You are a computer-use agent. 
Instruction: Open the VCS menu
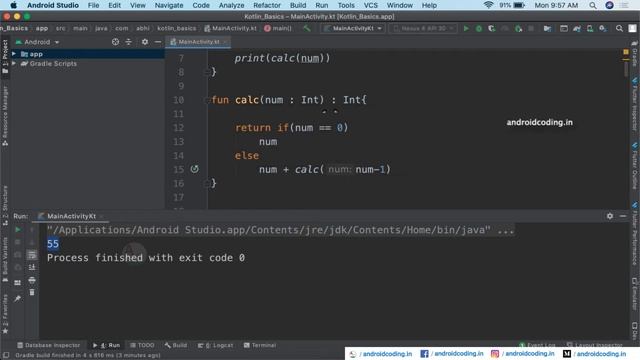(371, 5)
